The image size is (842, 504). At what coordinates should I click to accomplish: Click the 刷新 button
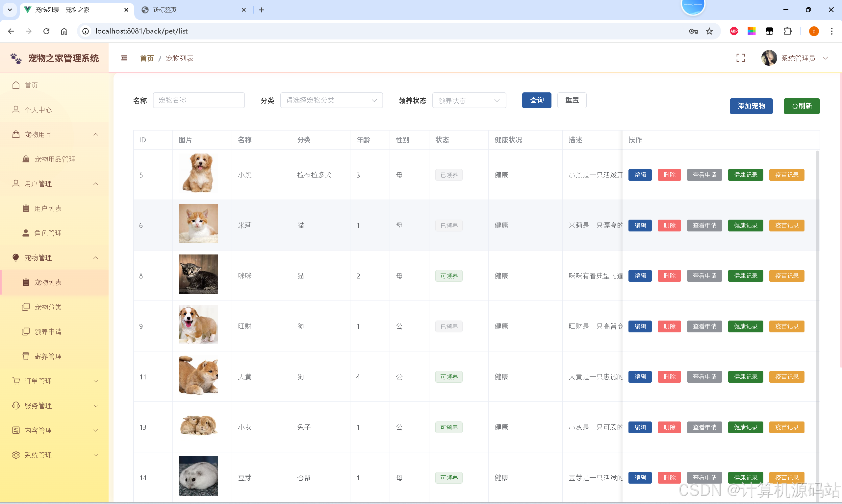[x=802, y=106]
